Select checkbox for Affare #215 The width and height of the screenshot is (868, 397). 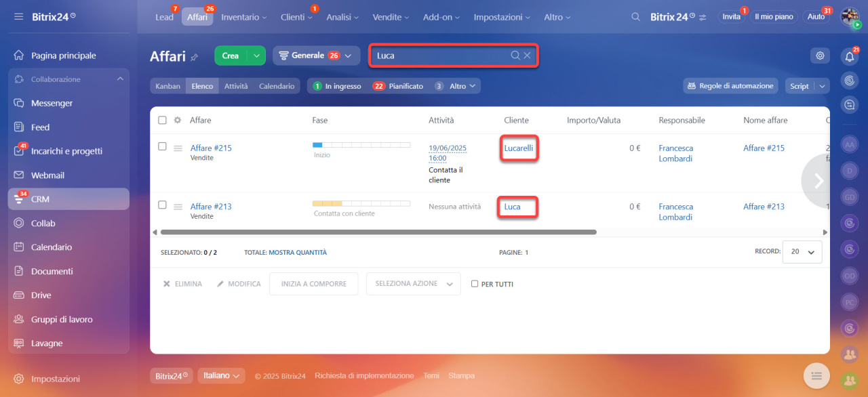(162, 146)
